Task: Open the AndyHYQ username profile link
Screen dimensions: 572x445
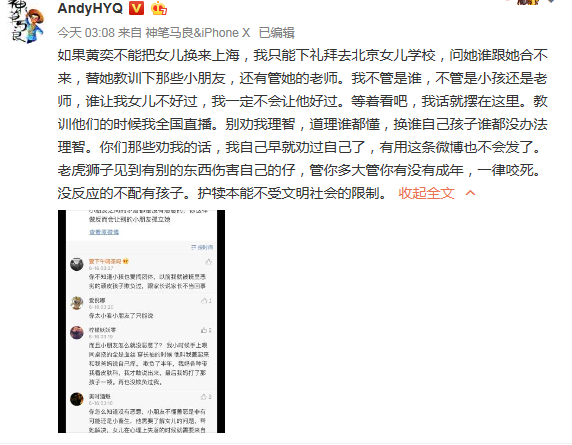Action: pyautogui.click(x=90, y=8)
